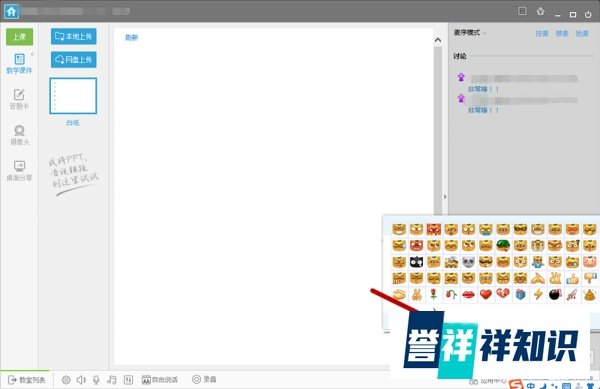600x389 pixels.
Task: Insert the red angry face emoji in top row
Action: point(434,229)
